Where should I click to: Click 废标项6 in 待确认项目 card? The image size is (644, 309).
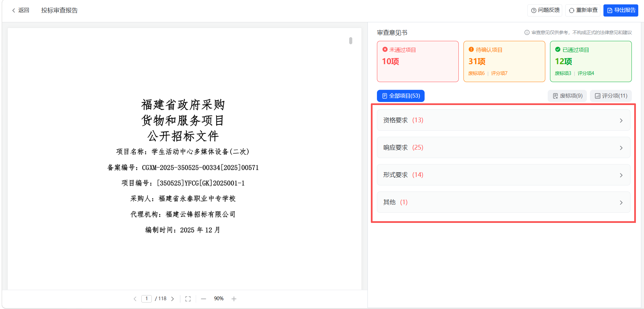[x=476, y=73]
